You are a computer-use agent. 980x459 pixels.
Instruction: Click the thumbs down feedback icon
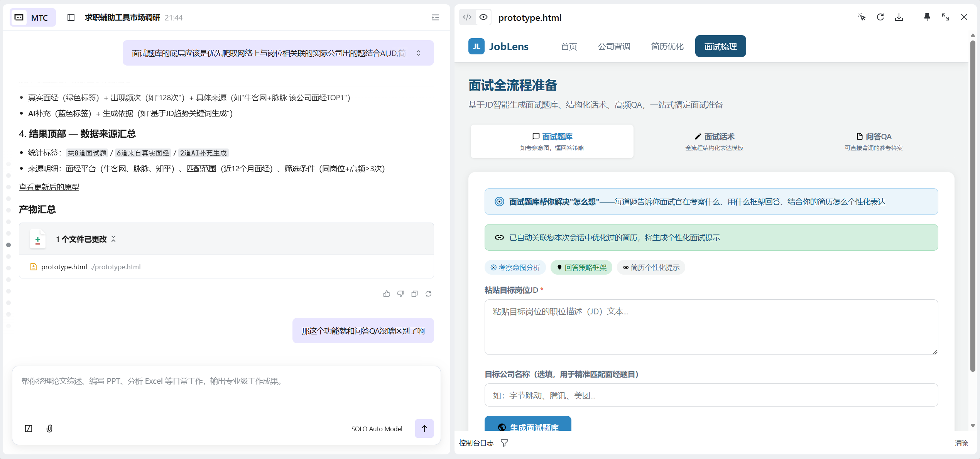click(x=400, y=294)
